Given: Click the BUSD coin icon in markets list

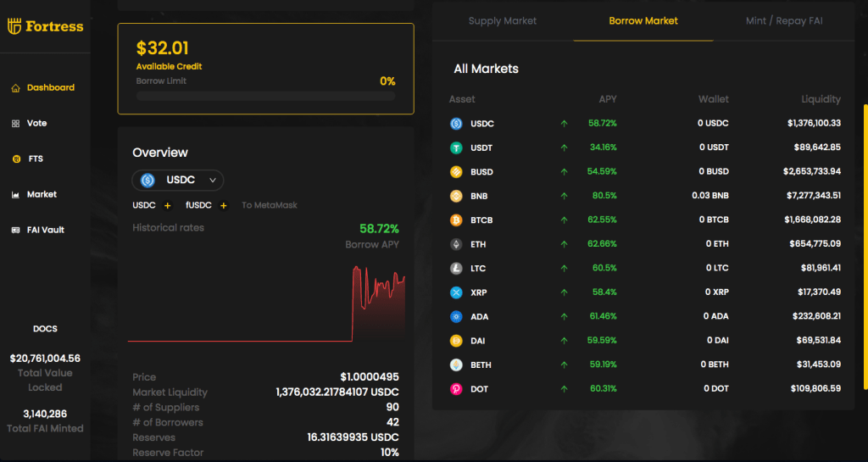Looking at the screenshot, I should point(456,171).
